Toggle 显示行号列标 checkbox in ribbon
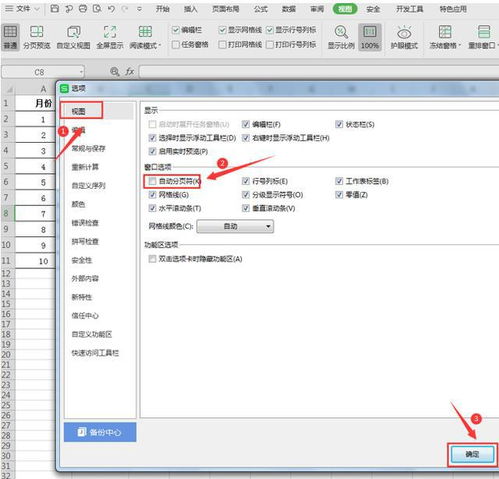499x479 pixels. 270,30
